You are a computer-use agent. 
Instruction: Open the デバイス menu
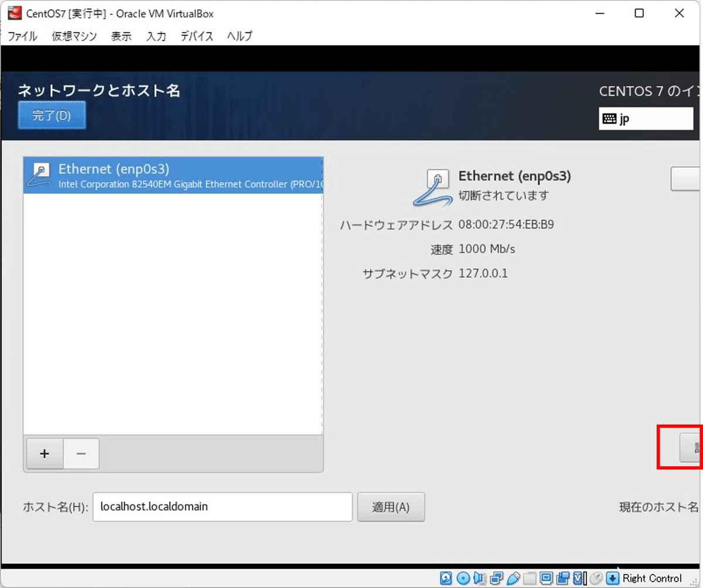pyautogui.click(x=197, y=36)
